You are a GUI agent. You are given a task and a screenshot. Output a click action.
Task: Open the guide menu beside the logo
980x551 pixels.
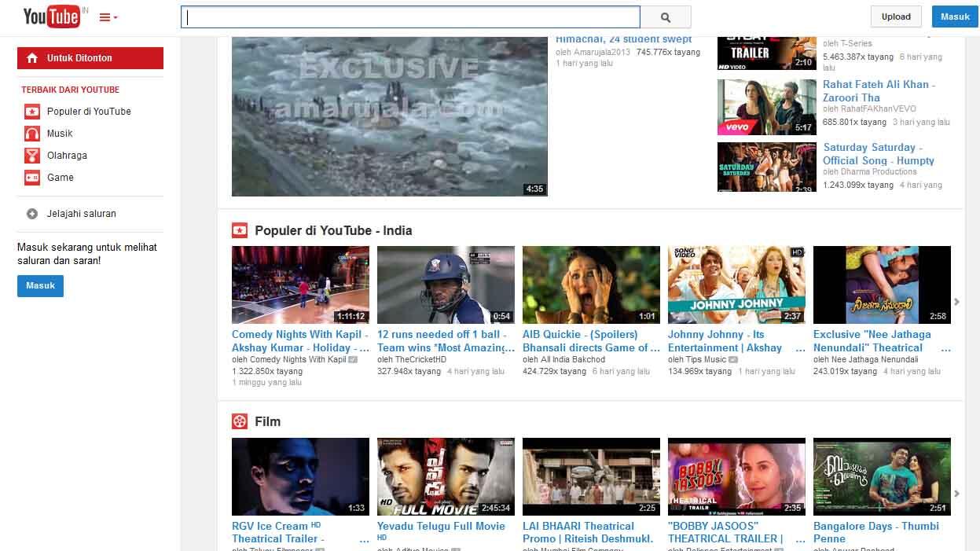[x=108, y=17]
